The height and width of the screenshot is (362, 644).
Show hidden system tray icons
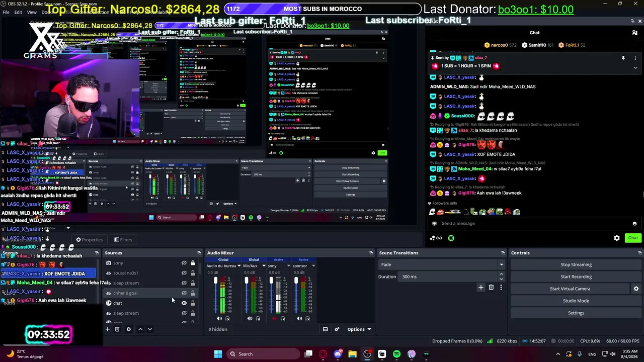click(558, 354)
